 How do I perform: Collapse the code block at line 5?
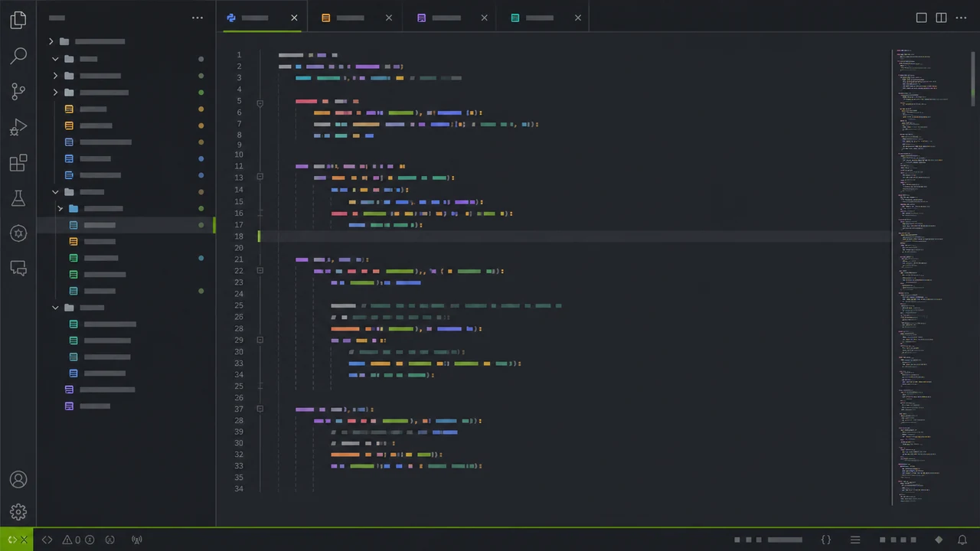coord(260,103)
